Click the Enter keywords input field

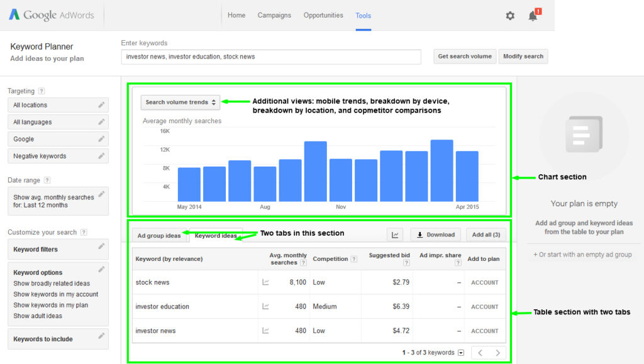(x=271, y=57)
